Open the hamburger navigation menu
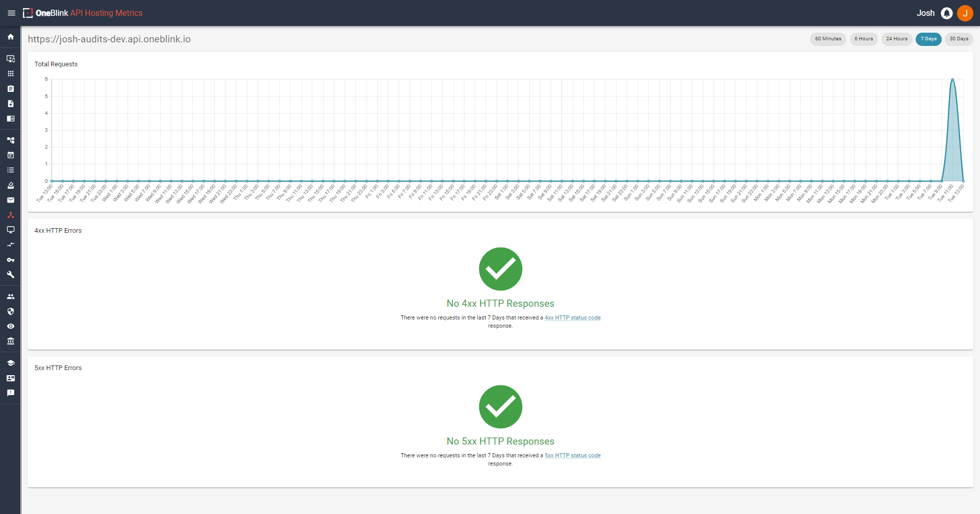This screenshot has height=514, width=980. (11, 13)
